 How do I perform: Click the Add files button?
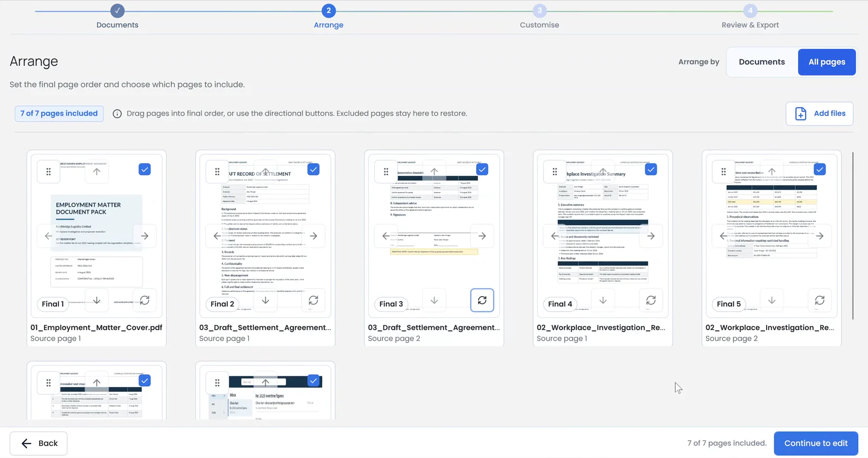point(820,113)
